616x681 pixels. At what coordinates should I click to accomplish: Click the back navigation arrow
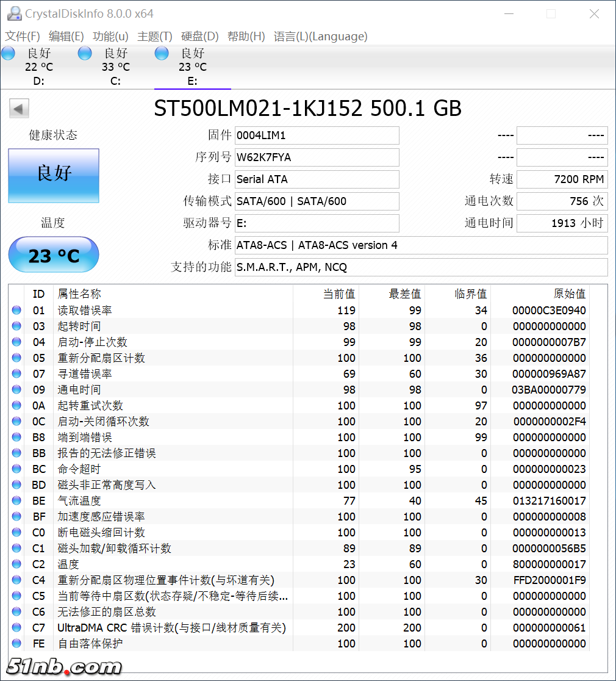coord(19,108)
